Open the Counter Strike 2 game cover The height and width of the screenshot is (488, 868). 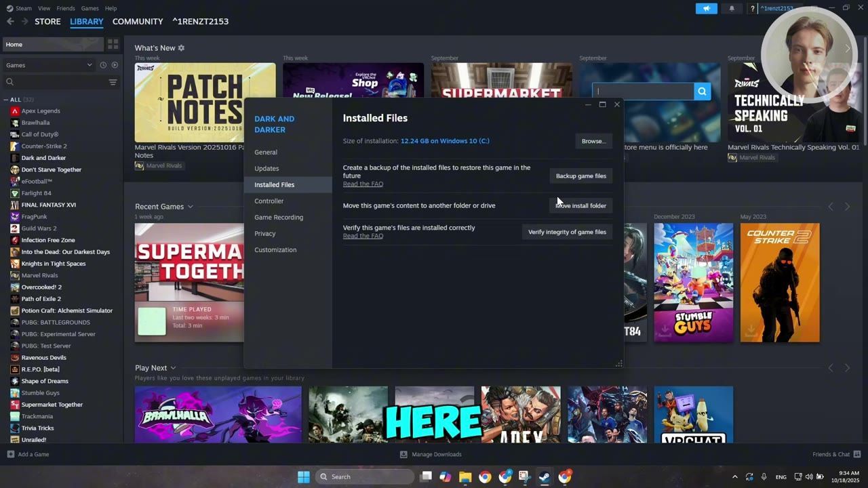pyautogui.click(x=780, y=283)
